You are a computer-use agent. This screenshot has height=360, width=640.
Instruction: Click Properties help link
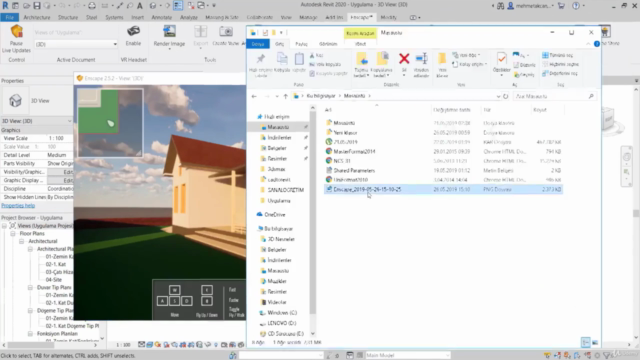(18, 206)
